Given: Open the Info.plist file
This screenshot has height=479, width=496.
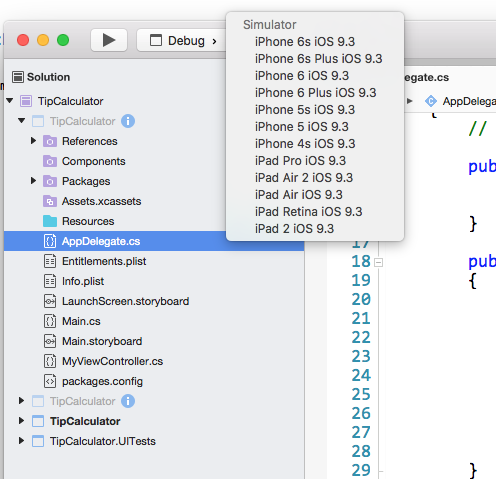Looking at the screenshot, I should click(83, 281).
